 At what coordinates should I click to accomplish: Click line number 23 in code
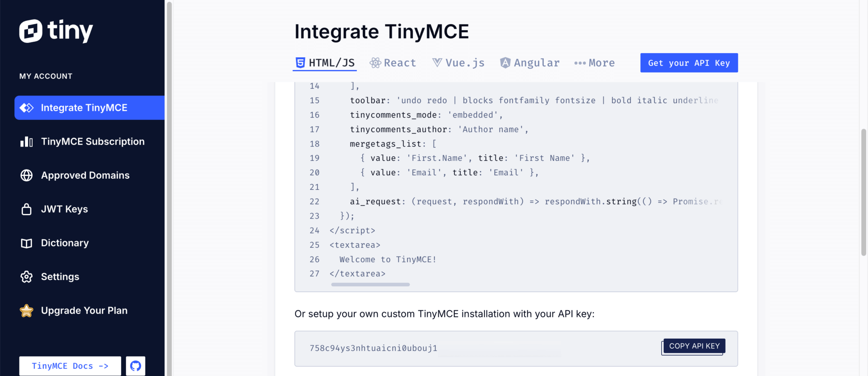click(x=314, y=216)
